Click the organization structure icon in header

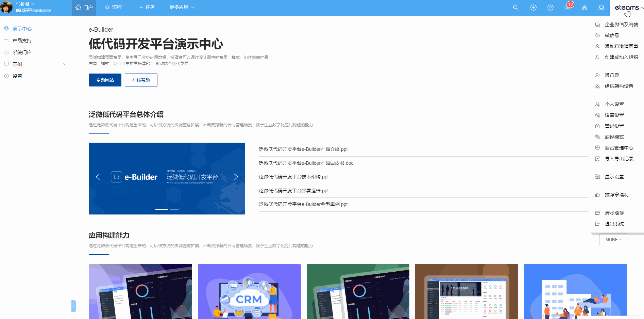tap(584, 7)
